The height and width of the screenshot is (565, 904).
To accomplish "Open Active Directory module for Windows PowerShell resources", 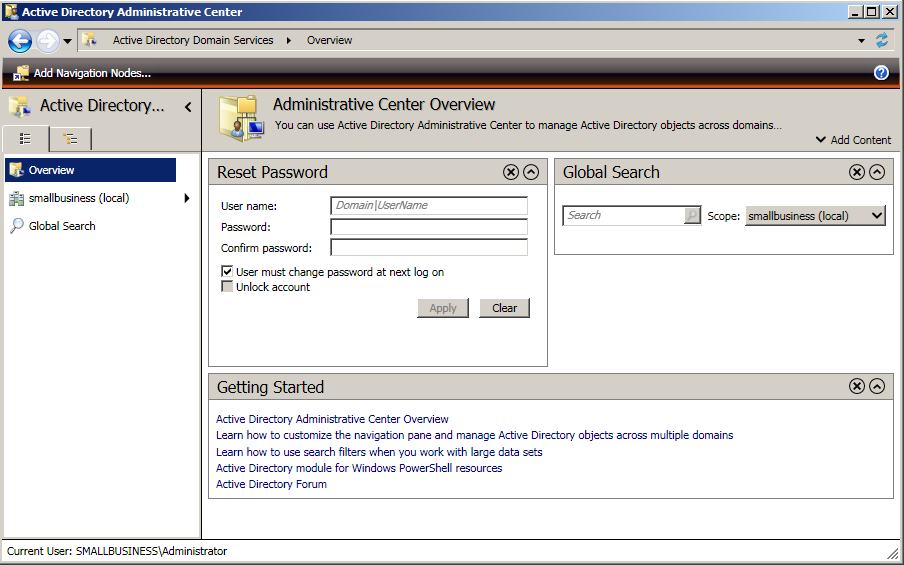I will pyautogui.click(x=359, y=468).
